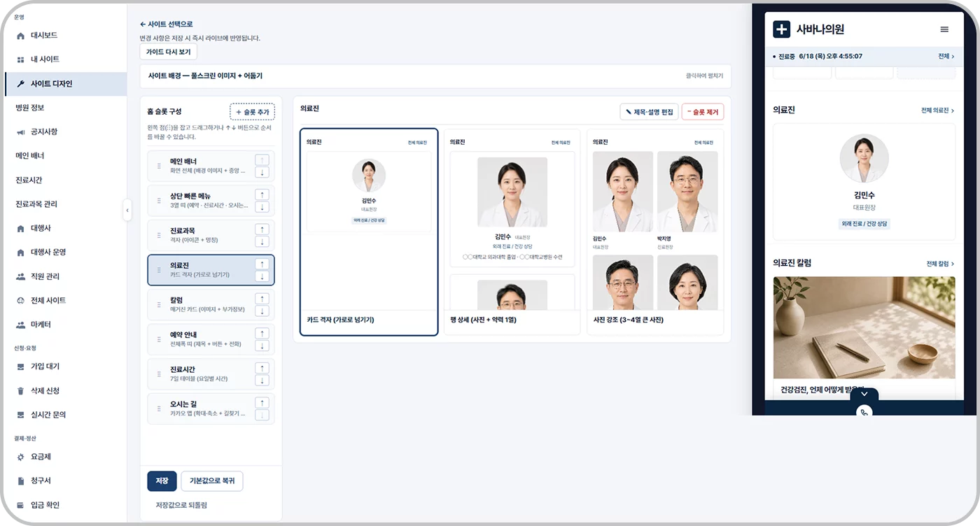
Task: Open 전체 칼럼 link in preview
Action: click(x=940, y=264)
